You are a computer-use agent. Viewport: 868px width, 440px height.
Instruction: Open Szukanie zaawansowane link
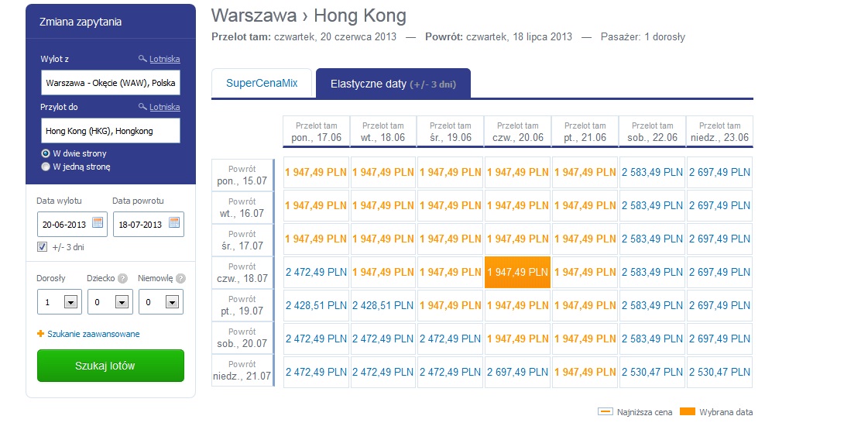pos(93,334)
